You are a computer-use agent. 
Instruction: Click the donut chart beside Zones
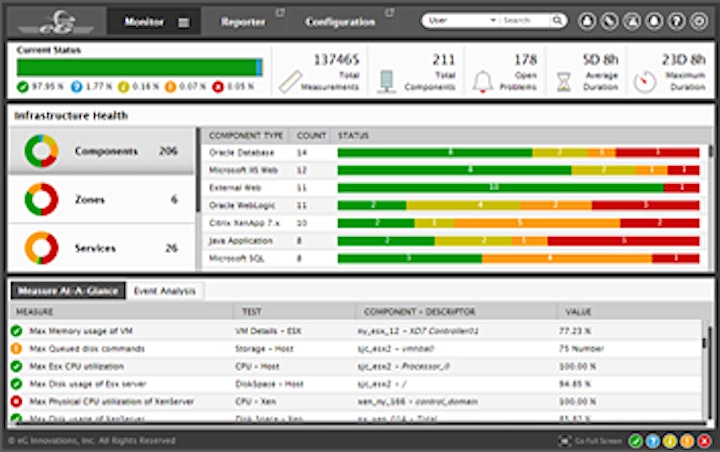(x=41, y=199)
